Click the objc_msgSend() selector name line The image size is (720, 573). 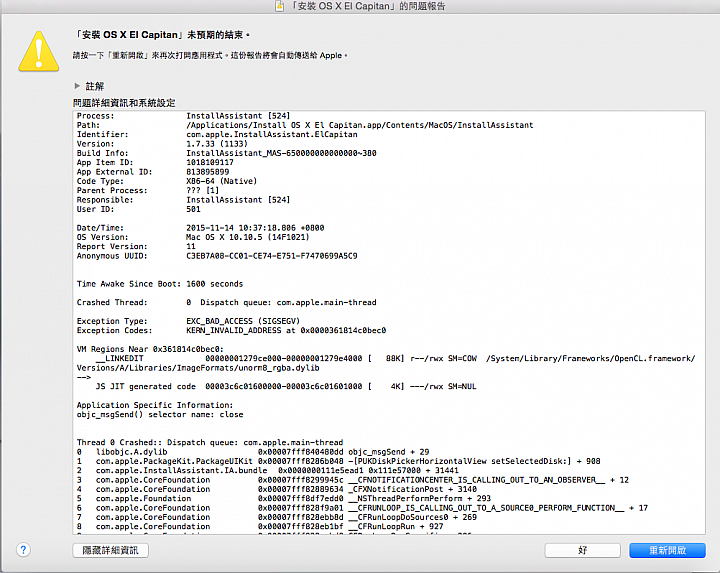pyautogui.click(x=160, y=414)
